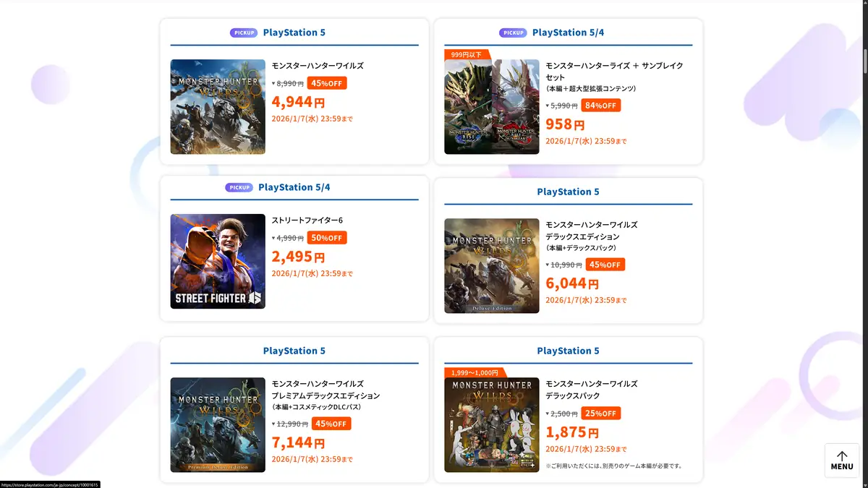Select the 45%OFF badge beside 8,990円
Screen dimensions: 868x488
tap(327, 83)
